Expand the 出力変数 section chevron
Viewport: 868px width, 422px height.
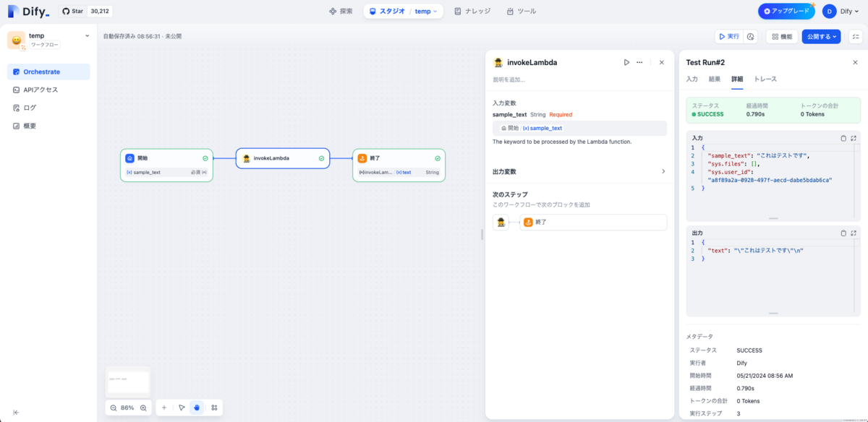pos(663,171)
